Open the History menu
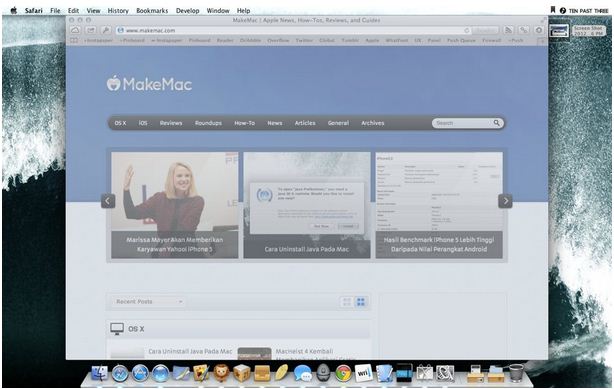Viewport: 614px width, 389px height. click(x=118, y=11)
